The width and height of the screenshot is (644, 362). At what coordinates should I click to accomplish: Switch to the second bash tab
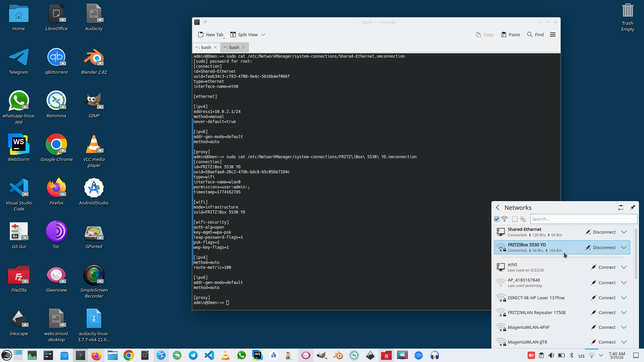[231, 47]
